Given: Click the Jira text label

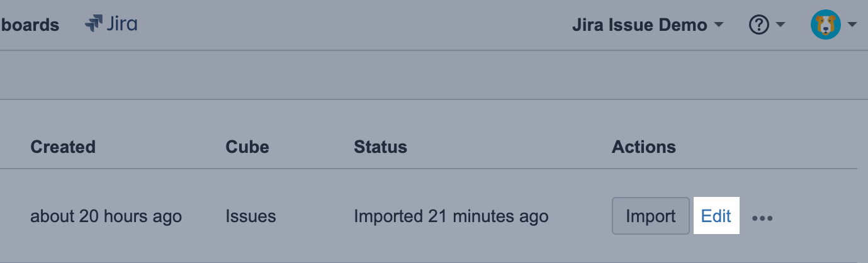Looking at the screenshot, I should (x=122, y=25).
